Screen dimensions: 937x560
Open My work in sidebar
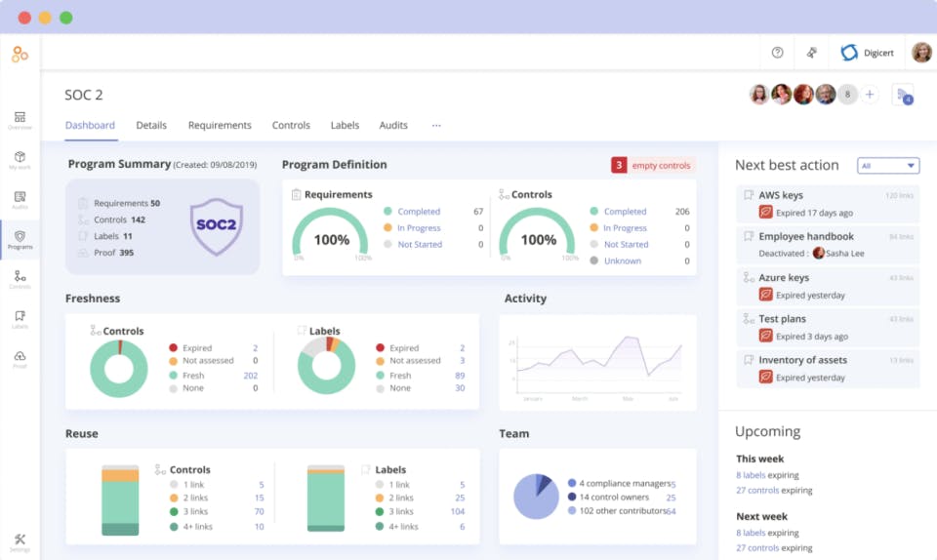pos(20,160)
